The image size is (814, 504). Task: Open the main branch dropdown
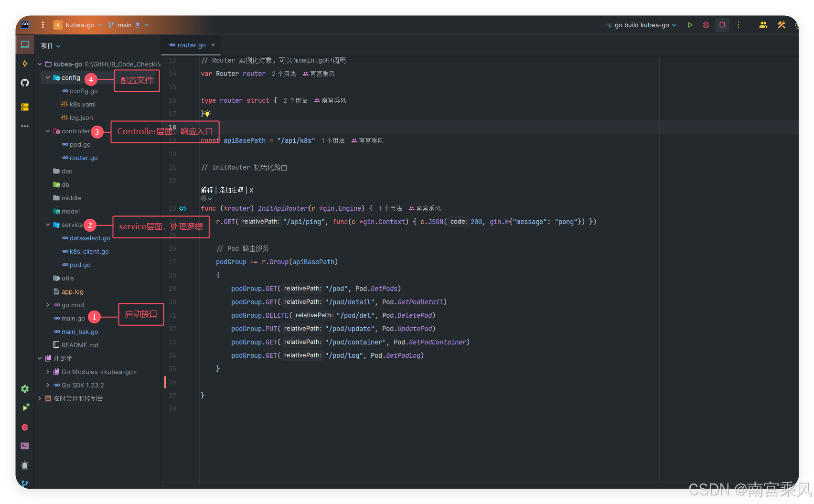(129, 25)
